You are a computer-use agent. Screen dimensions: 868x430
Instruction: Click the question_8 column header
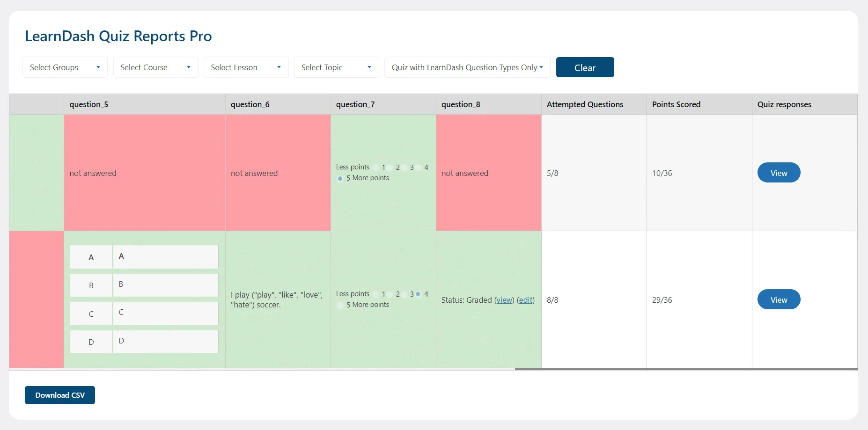tap(461, 104)
